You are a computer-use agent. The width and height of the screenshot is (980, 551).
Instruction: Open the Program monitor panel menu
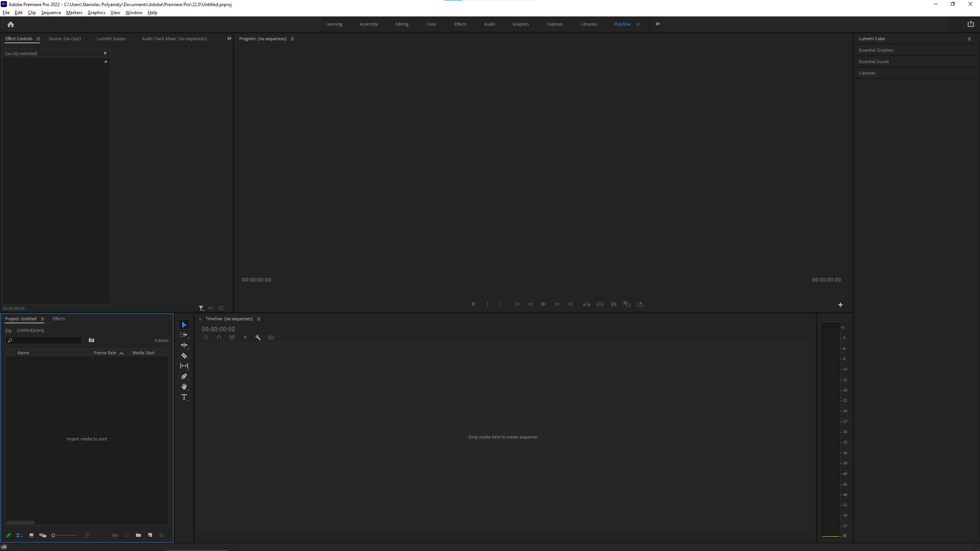292,39
